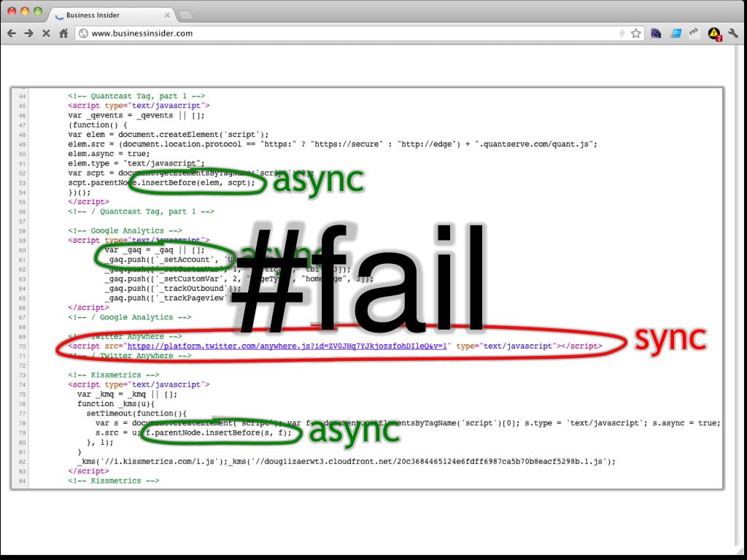Click the lightning bolt icon in address bar
This screenshot has height=560, width=747.
point(622,34)
